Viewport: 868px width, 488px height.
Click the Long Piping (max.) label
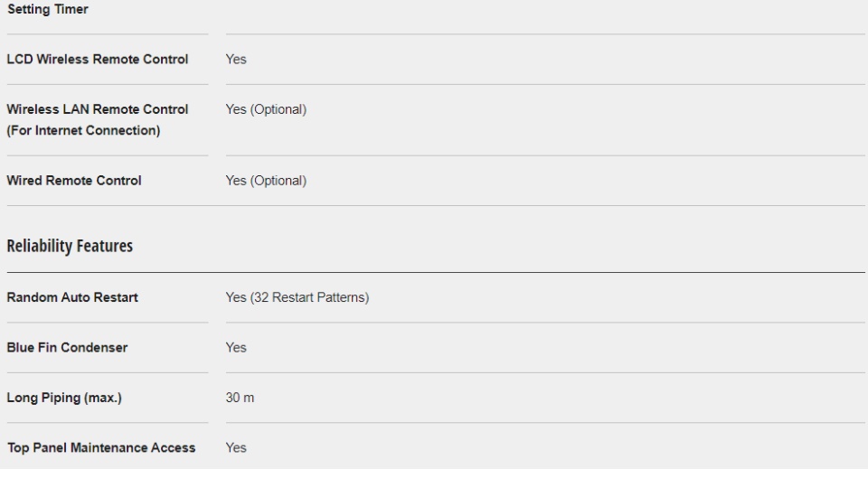tap(64, 398)
